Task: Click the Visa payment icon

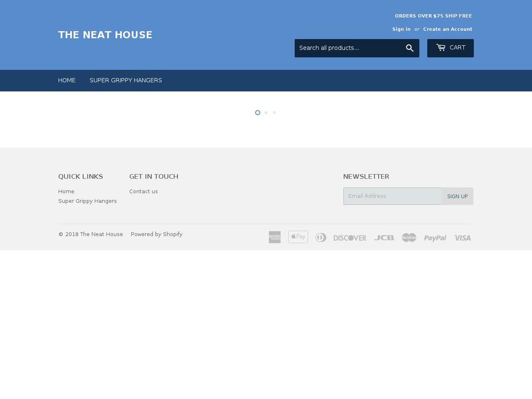Action: (x=462, y=238)
